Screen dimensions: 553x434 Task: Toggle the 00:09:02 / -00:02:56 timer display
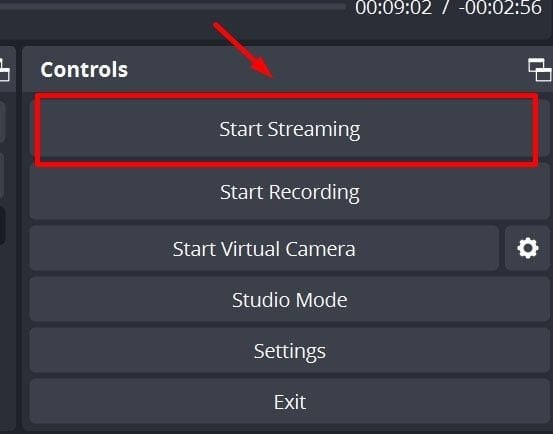(x=448, y=8)
